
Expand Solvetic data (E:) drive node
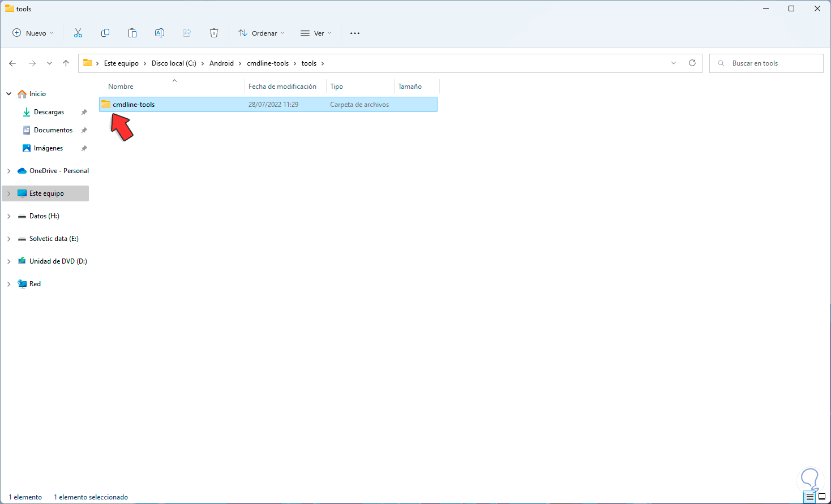pyautogui.click(x=9, y=239)
